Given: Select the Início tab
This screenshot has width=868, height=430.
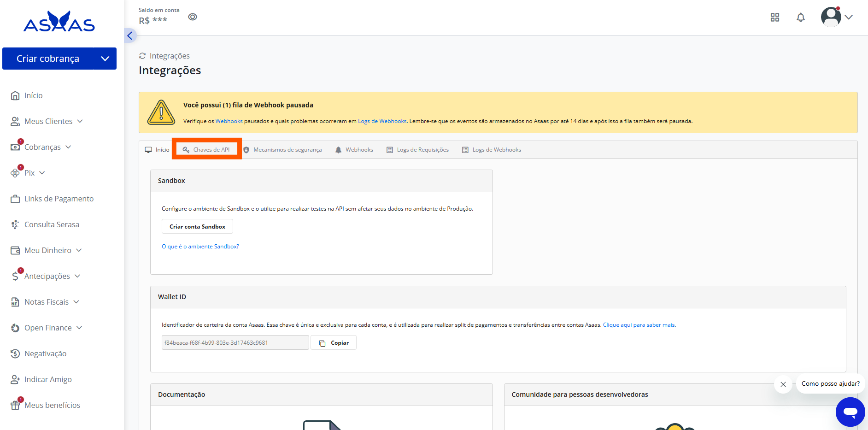Looking at the screenshot, I should [157, 150].
